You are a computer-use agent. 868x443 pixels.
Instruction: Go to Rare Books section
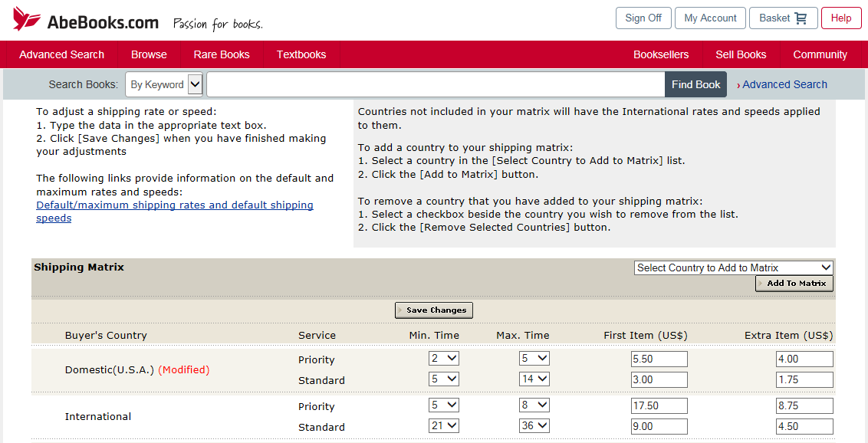click(x=222, y=54)
